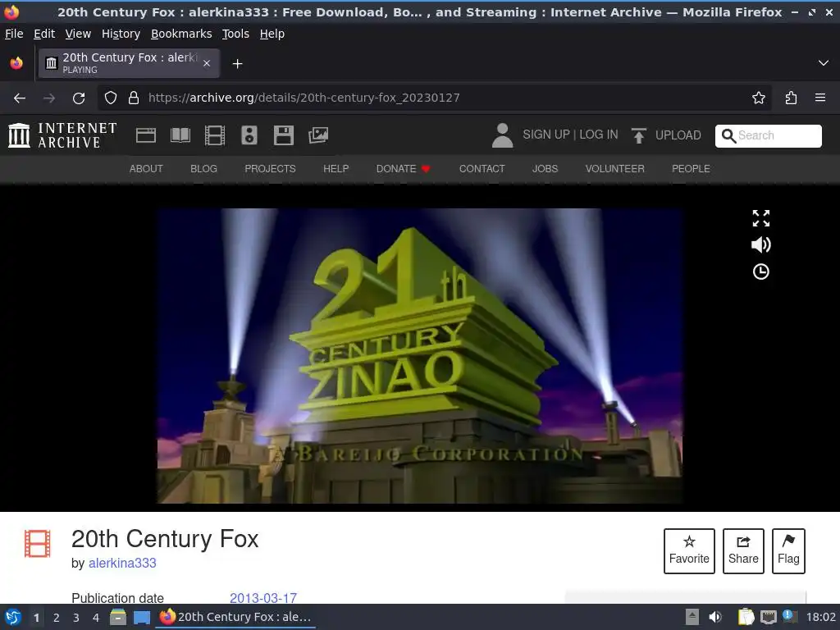This screenshot has width=840, height=630.
Task: Open the History menu
Action: point(121,34)
